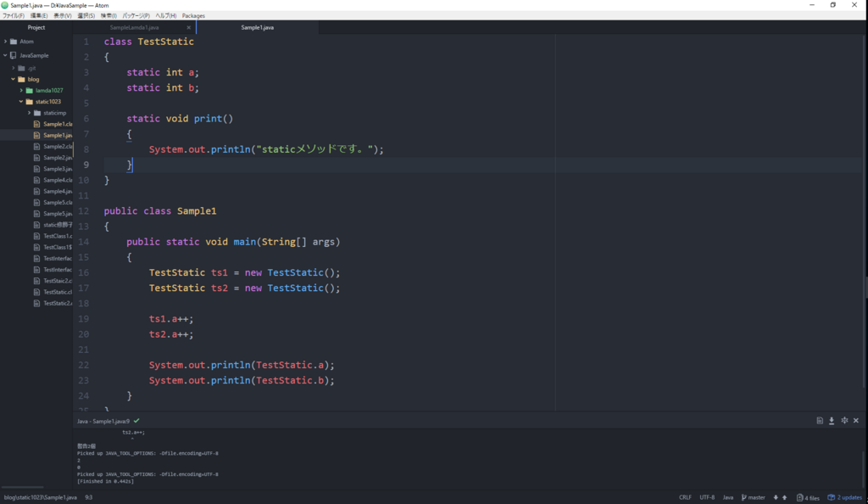
Task: Change the Java grammar selector
Action: [x=728, y=497]
